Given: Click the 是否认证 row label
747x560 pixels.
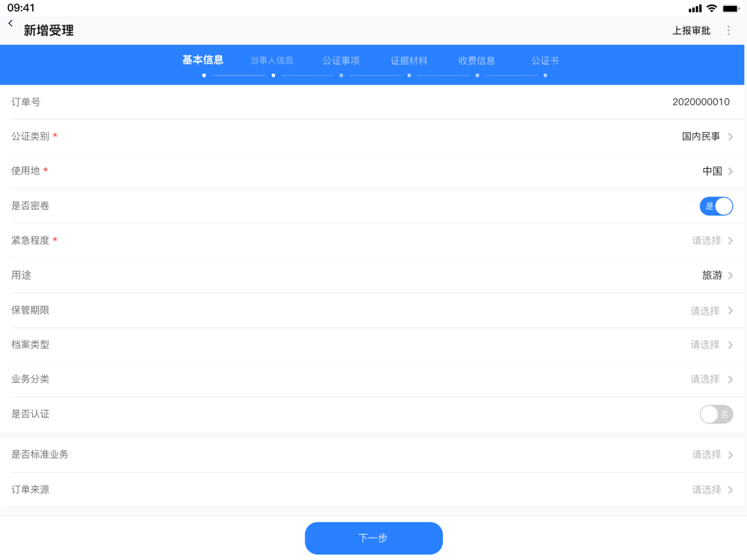Looking at the screenshot, I should tap(31, 414).
